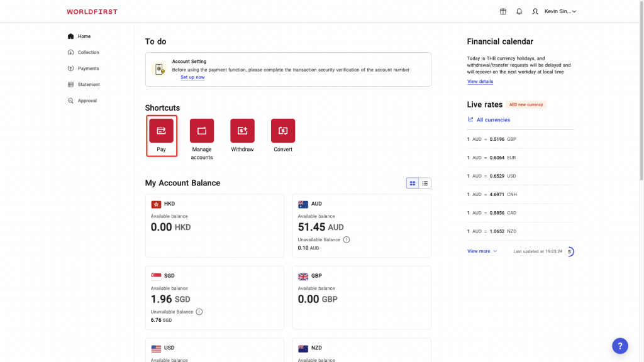Open the Payments section in sidebar
This screenshot has height=362, width=644.
(x=87, y=69)
